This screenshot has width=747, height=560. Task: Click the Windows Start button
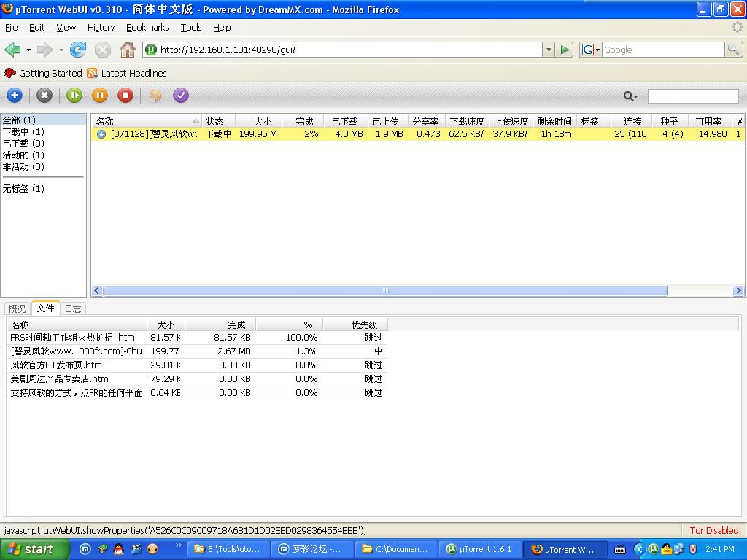point(34,549)
